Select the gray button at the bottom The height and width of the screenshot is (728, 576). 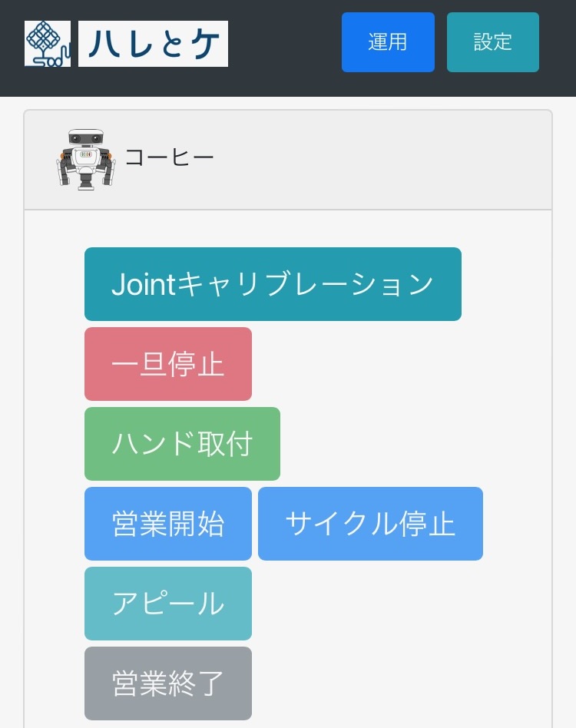pos(168,683)
